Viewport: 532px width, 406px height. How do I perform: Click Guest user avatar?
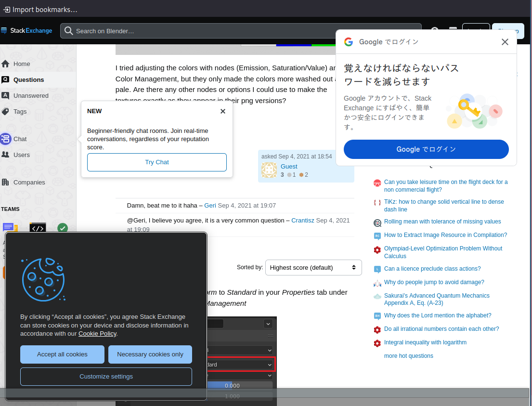(x=269, y=170)
